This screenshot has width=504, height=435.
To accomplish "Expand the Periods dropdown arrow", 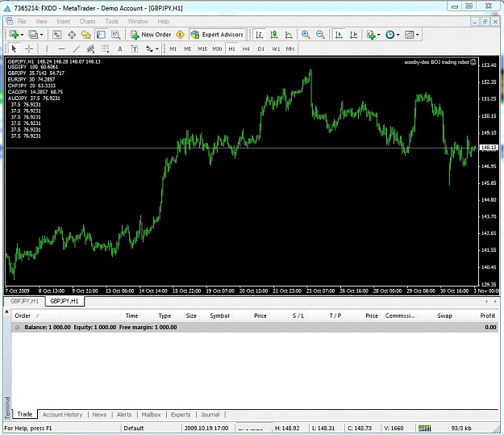I will [398, 35].
